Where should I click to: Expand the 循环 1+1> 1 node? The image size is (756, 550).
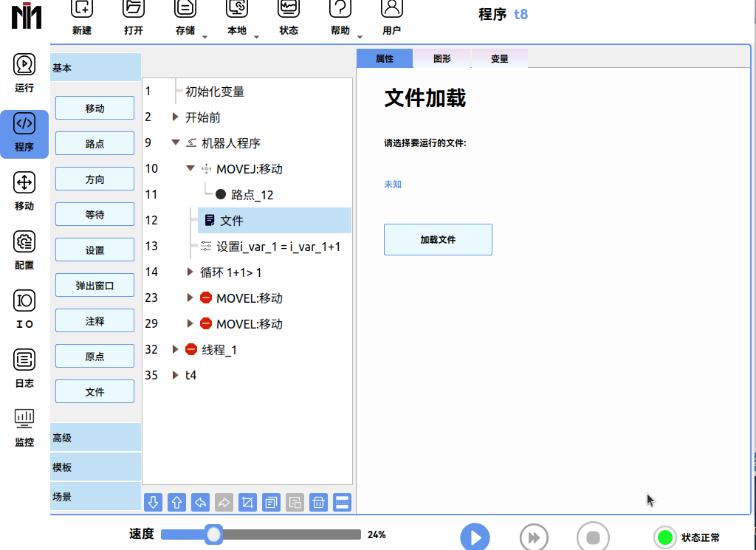point(190,272)
